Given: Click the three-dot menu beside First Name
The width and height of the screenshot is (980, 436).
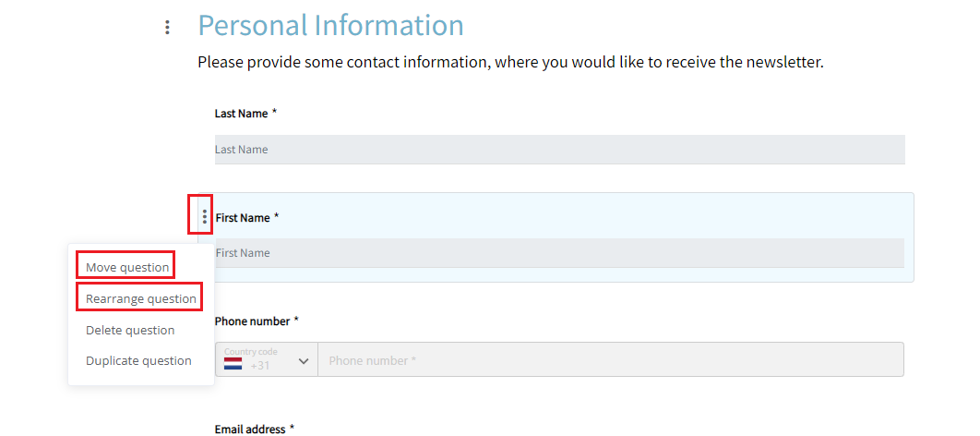Looking at the screenshot, I should point(204,217).
